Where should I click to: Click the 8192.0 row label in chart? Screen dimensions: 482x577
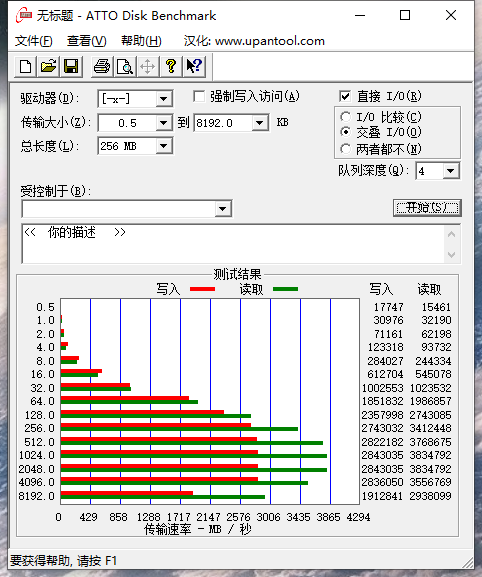pos(36,496)
